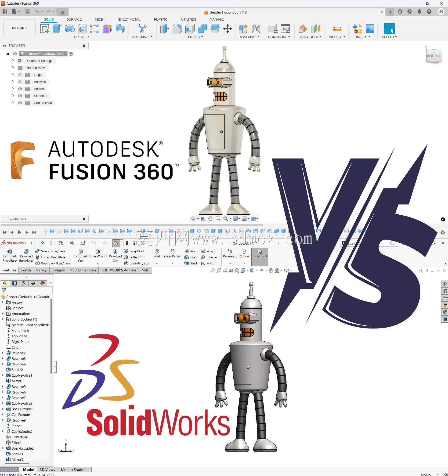The width and height of the screenshot is (448, 476).
Task: Expand Solid Bodies(11) in SolidWorks tree
Action: pos(3,319)
